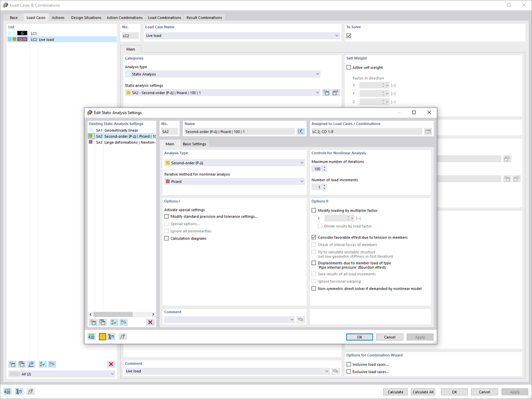This screenshot has width=532, height=399.
Task: Click the red X to delete load case LC2
Action: 111,364
